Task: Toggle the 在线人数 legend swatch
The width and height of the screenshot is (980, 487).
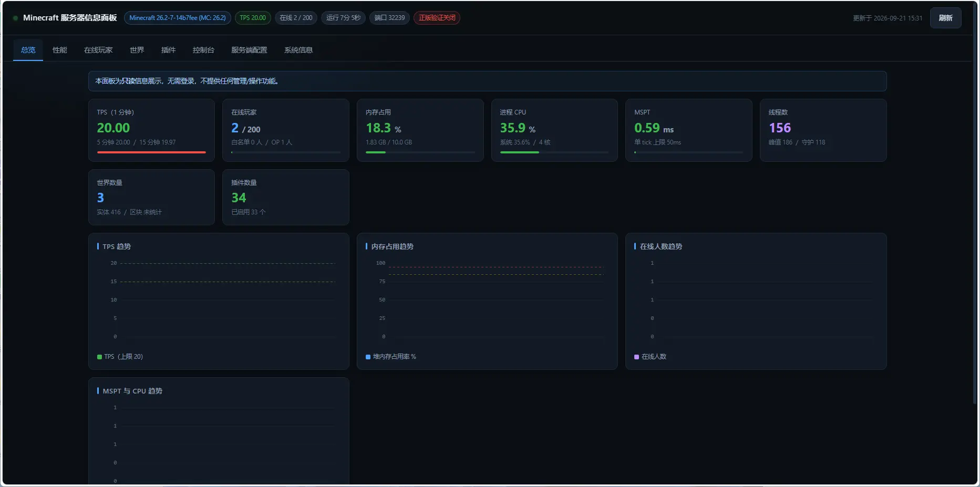Action: click(636, 357)
